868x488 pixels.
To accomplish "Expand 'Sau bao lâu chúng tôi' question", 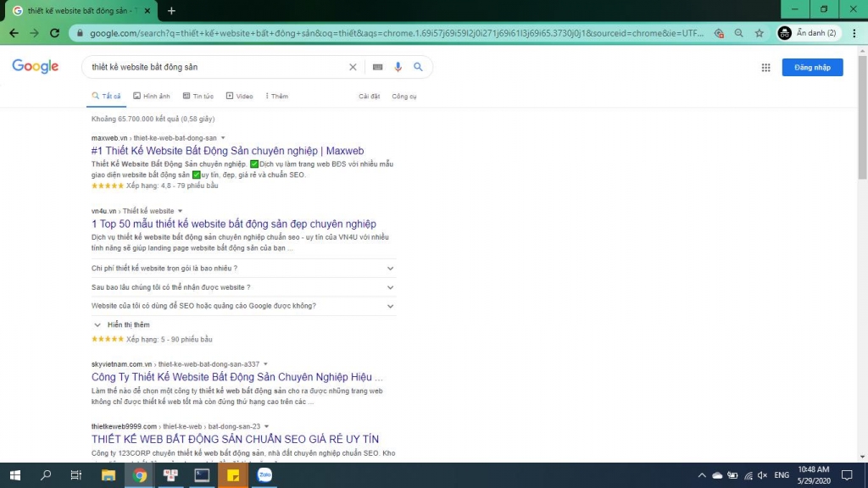I will click(x=243, y=287).
